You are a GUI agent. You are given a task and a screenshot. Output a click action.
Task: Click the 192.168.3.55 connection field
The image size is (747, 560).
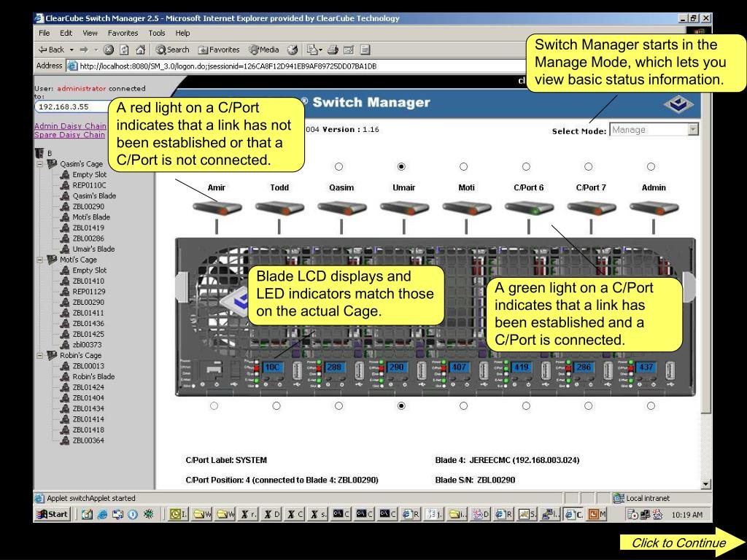(72, 106)
